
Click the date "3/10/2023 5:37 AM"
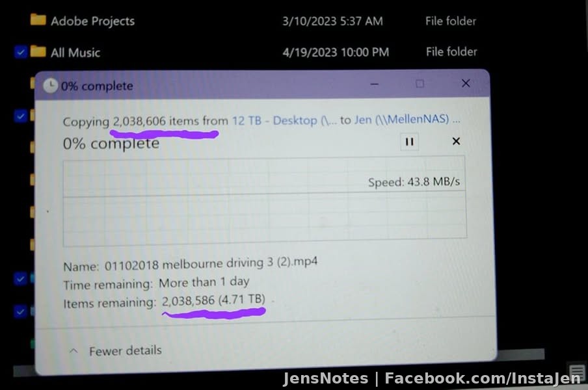tap(332, 21)
